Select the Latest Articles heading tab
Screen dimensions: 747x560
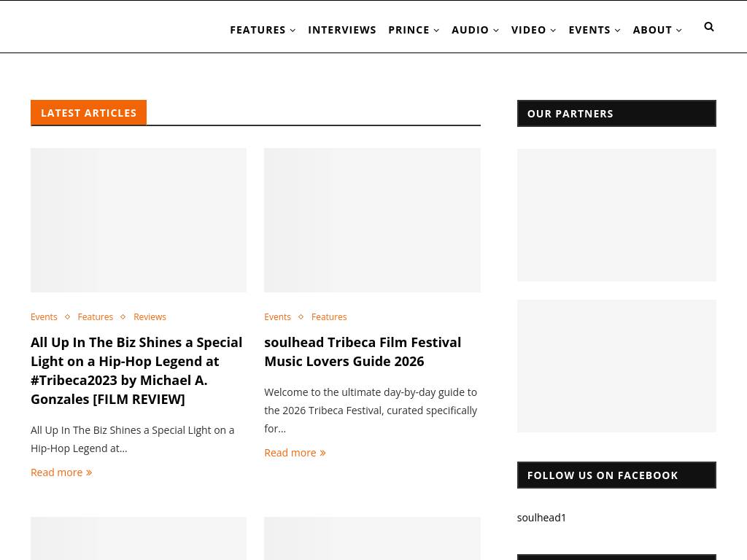click(x=88, y=113)
